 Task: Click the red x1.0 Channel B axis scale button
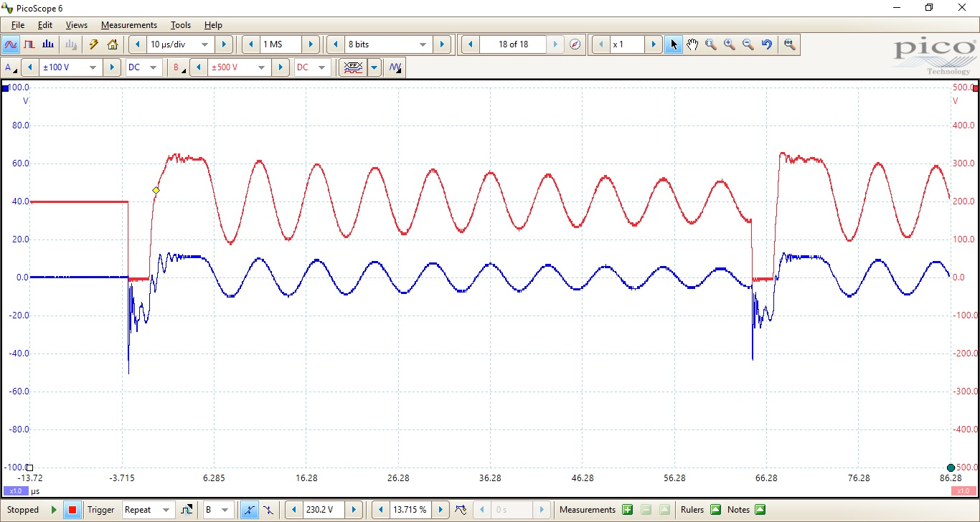(x=962, y=491)
